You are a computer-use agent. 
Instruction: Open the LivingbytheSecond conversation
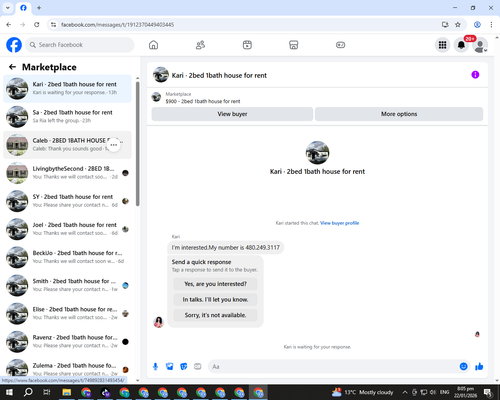tap(67, 173)
